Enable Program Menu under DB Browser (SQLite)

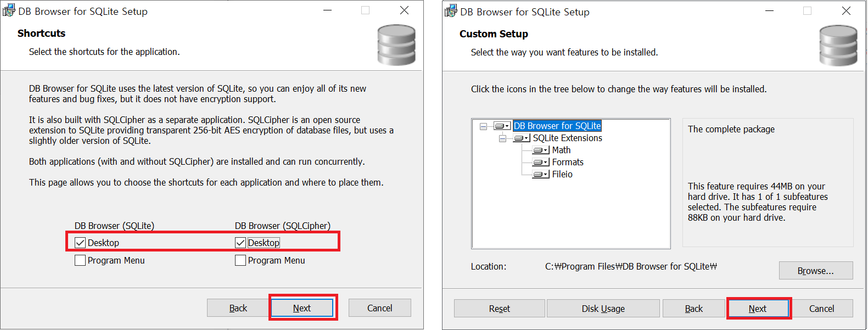(80, 260)
